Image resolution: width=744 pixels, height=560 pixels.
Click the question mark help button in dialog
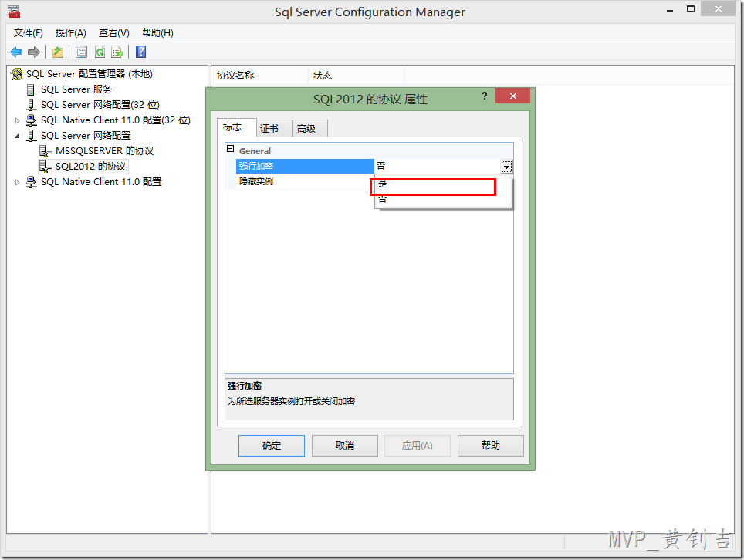point(485,96)
